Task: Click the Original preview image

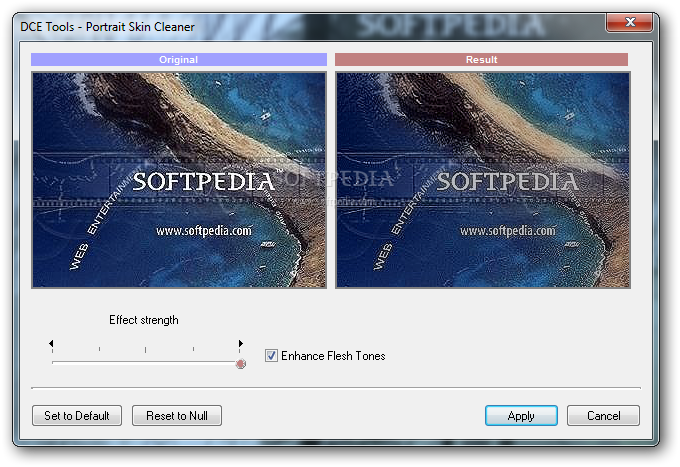Action: (x=179, y=180)
